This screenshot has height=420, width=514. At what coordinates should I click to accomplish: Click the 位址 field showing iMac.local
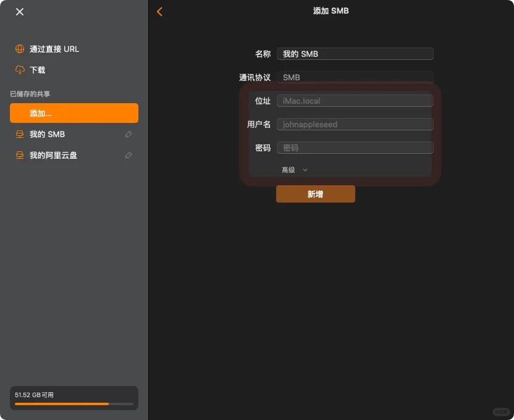[x=355, y=101]
